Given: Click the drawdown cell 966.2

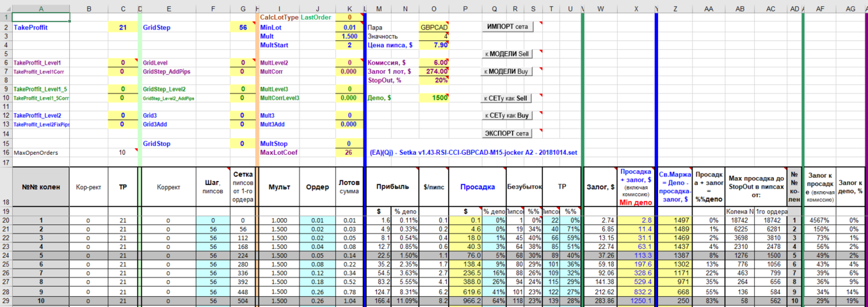Looking at the screenshot, I should point(466,302).
